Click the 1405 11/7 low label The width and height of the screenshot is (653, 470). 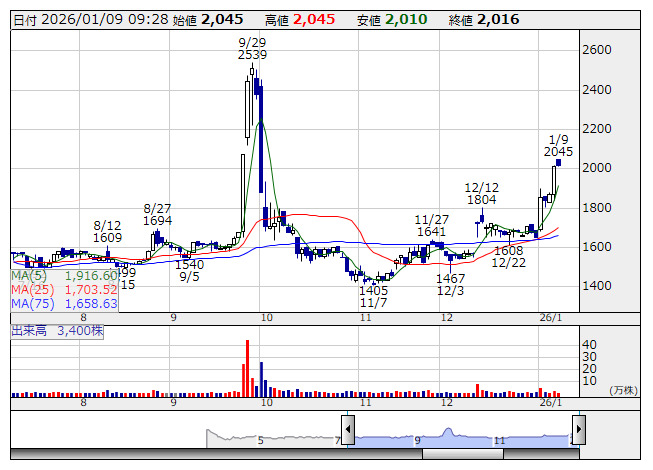tap(374, 296)
